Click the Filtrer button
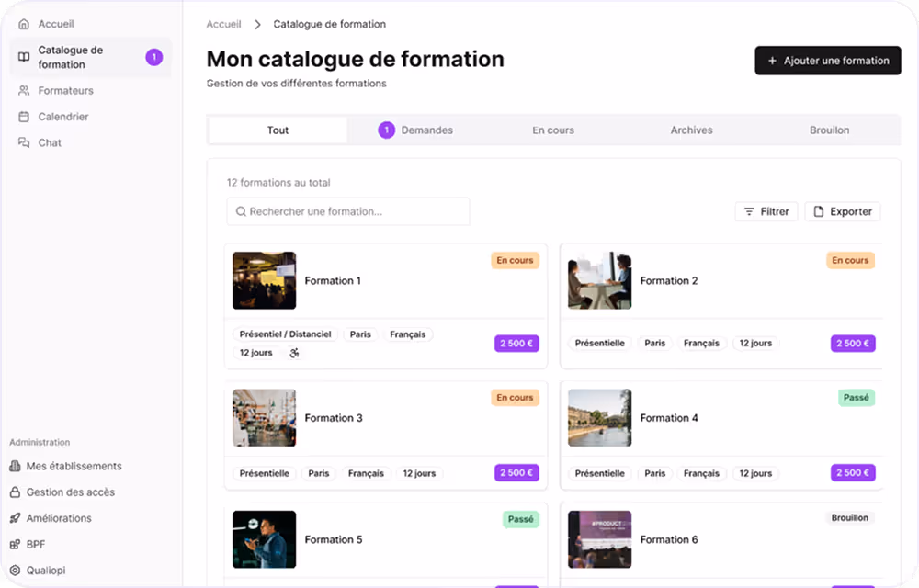Viewport: 919px width, 588px height. (x=766, y=211)
